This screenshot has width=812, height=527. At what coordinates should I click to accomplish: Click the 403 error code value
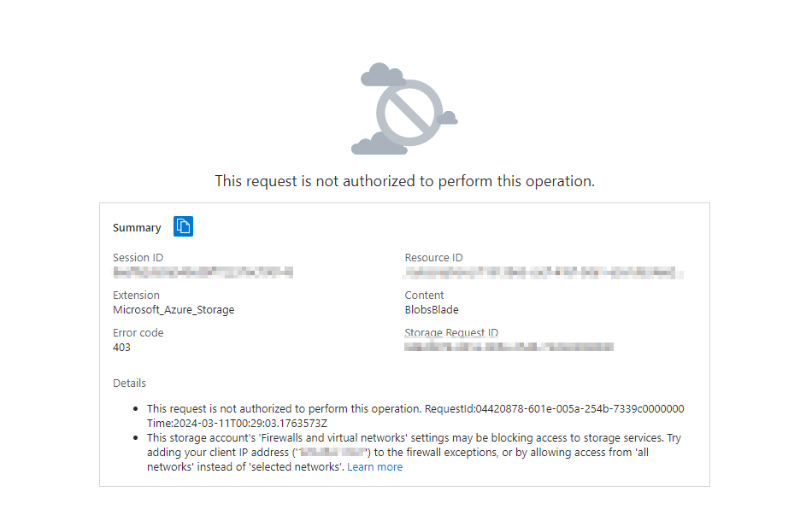pos(121,348)
